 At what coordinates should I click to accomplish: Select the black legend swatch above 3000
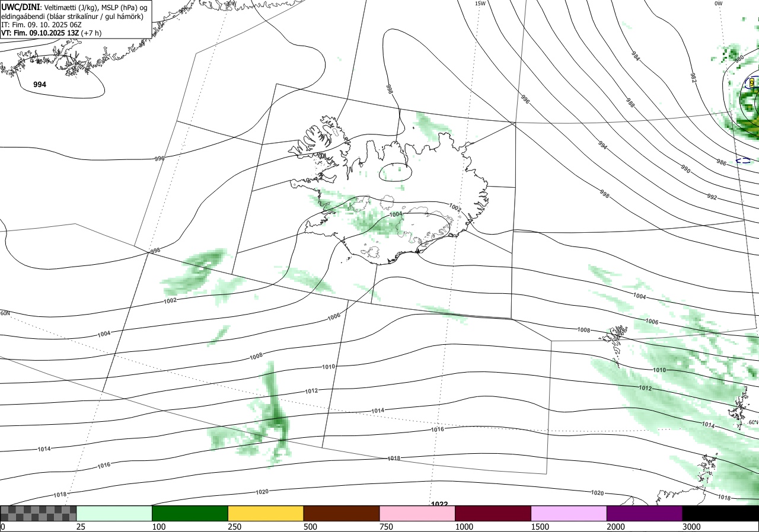pyautogui.click(x=720, y=513)
